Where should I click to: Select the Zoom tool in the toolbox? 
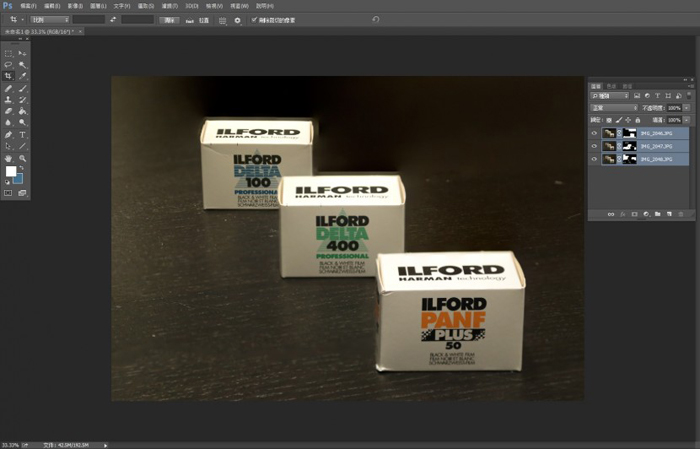(22, 158)
